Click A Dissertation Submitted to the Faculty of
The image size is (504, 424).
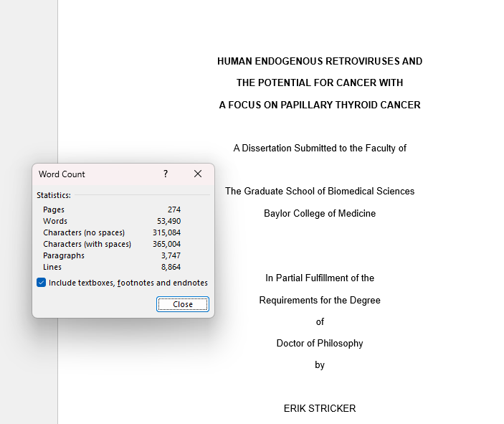320,148
